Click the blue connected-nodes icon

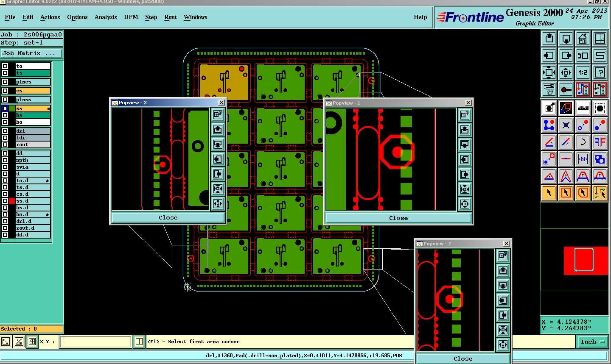pos(549,125)
